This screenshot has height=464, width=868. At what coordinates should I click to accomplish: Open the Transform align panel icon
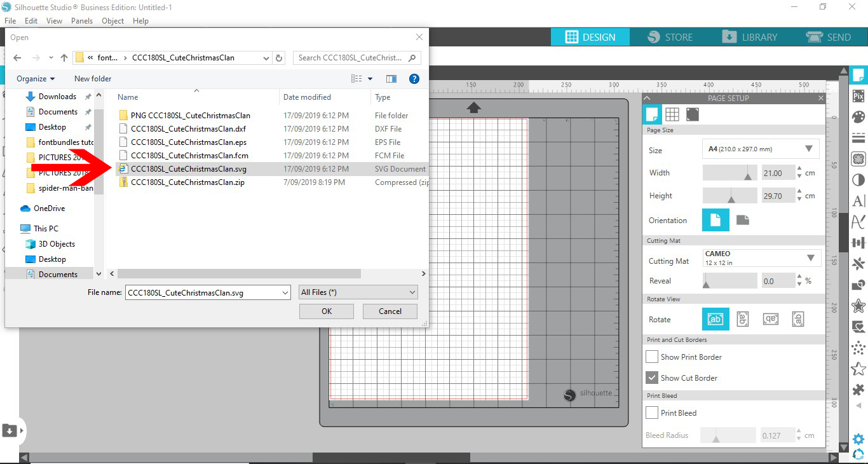[858, 243]
